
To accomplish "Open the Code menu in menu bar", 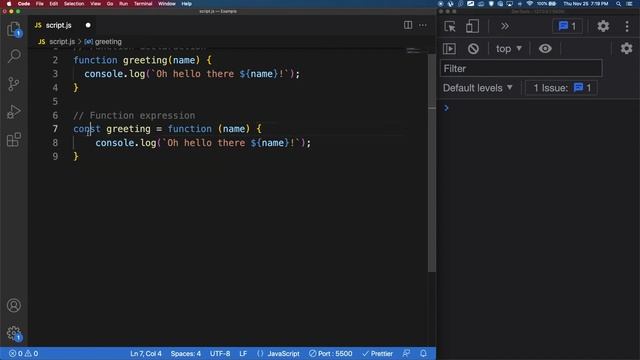I will tap(24, 4).
